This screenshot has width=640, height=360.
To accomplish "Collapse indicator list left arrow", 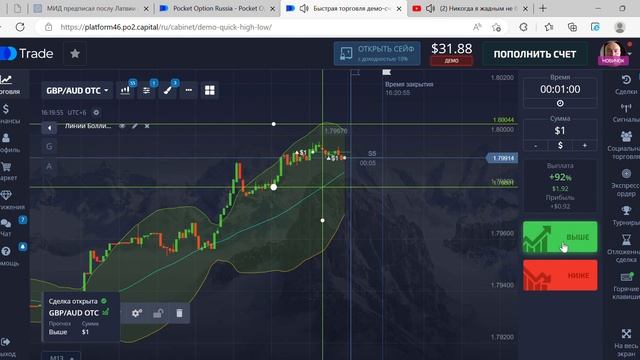I will pos(49,128).
